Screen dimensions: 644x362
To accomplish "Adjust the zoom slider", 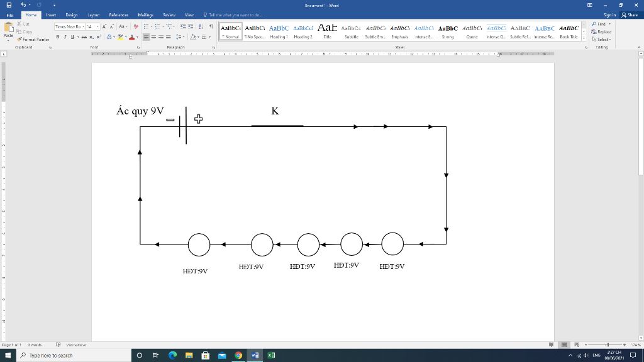I will point(608,345).
